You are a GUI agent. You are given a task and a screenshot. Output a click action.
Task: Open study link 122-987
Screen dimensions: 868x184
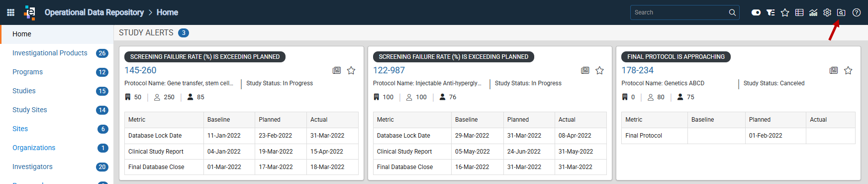pos(389,70)
